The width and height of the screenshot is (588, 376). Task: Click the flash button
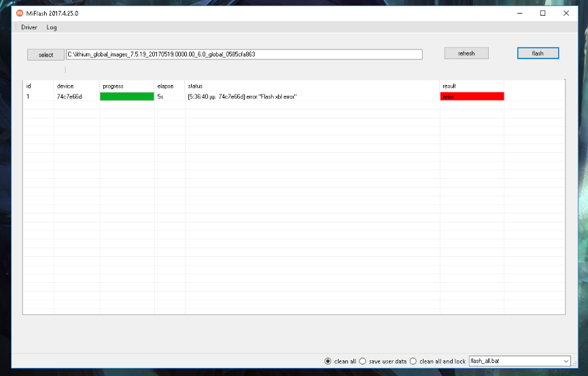[538, 53]
